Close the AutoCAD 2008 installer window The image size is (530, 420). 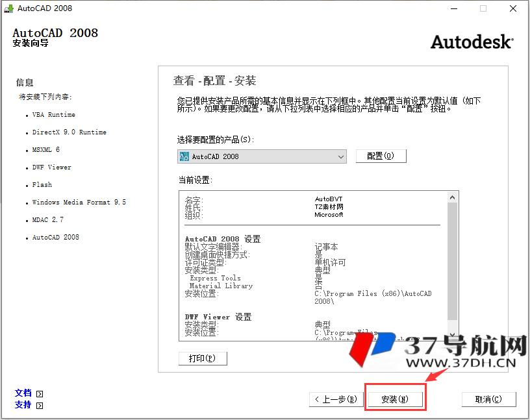(512, 8)
